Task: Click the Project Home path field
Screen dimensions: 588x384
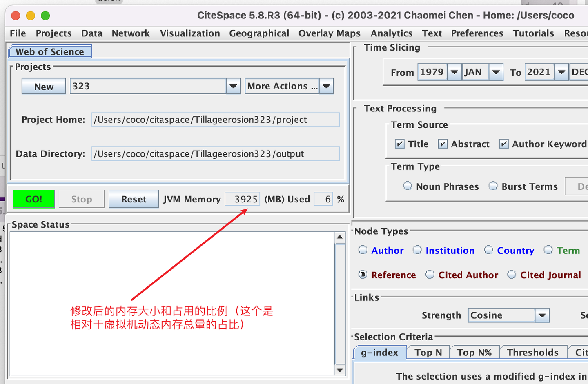Action: 216,120
